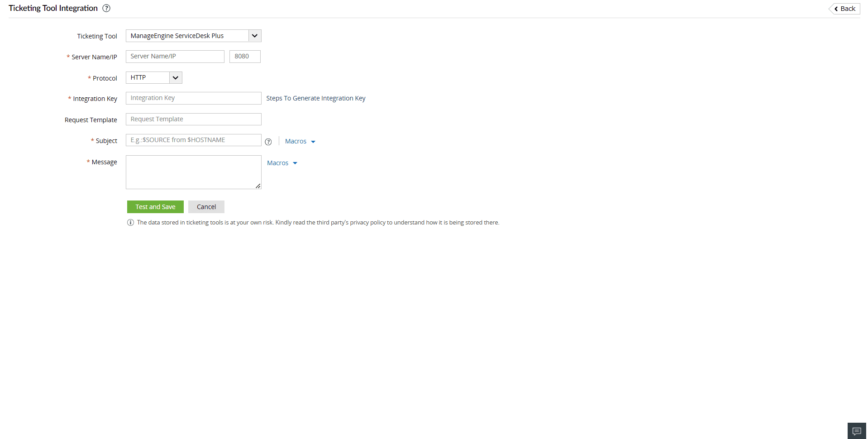Click the resize handle on the Message box
The width and height of the screenshot is (868, 439).
click(258, 186)
